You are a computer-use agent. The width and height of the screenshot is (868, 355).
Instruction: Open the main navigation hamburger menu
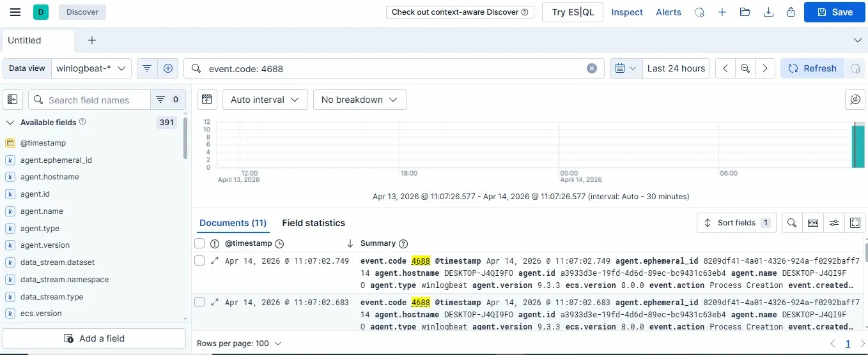point(15,11)
